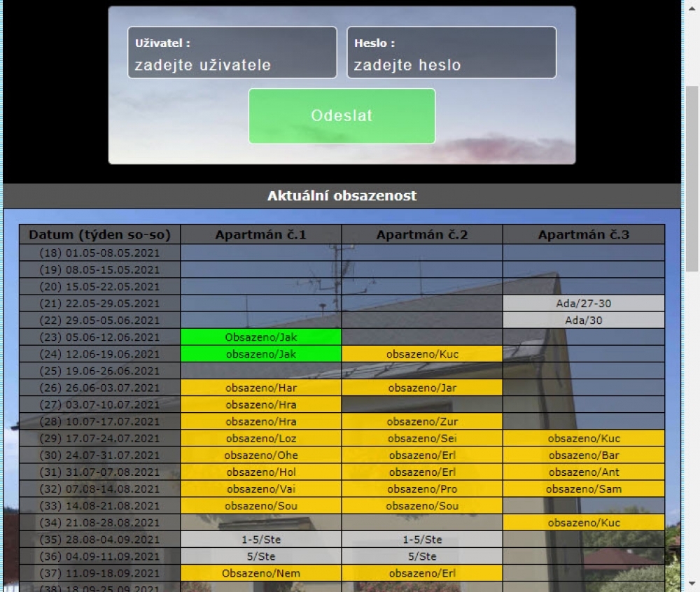
Task: Click the obsazeno/Zur cell
Action: click(x=422, y=421)
